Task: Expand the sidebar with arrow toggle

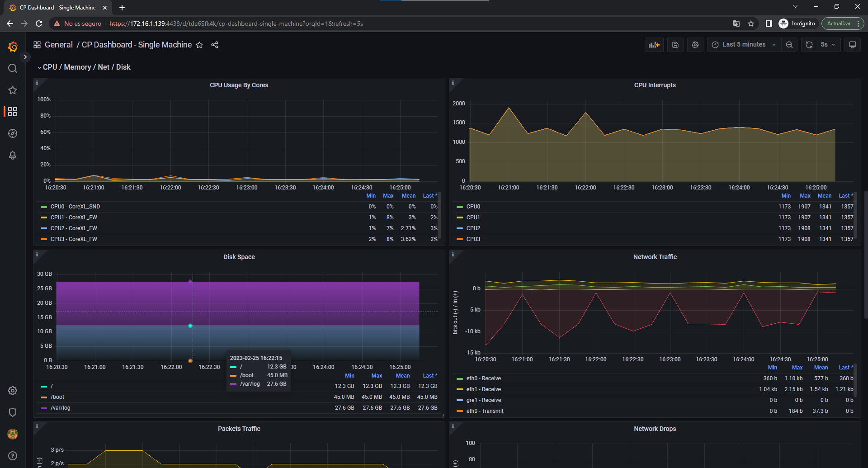Action: [x=25, y=57]
